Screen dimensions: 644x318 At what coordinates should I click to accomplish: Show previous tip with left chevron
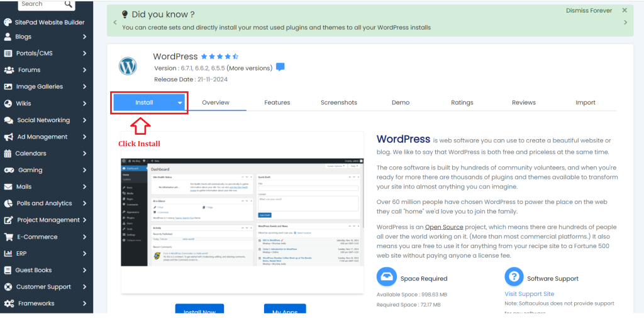[x=115, y=22]
